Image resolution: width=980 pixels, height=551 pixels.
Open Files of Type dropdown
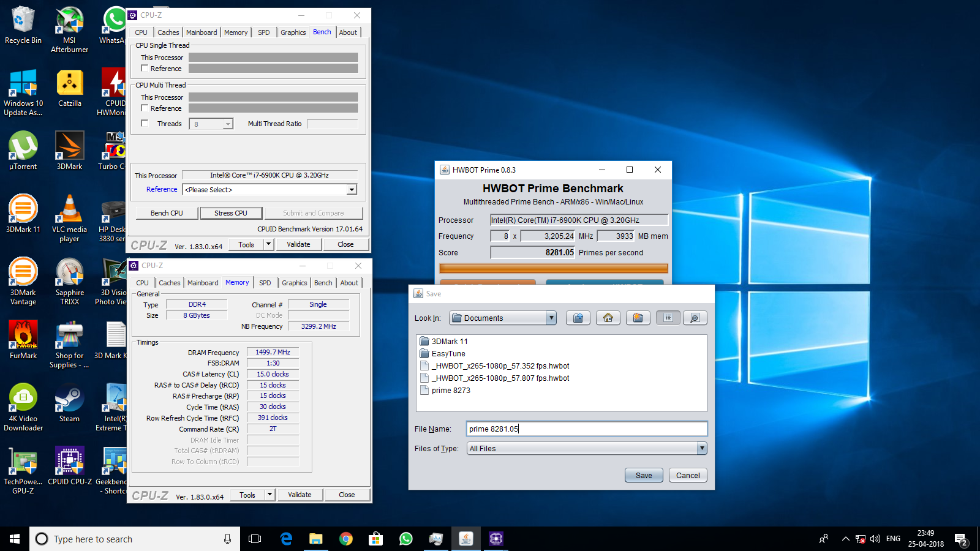[587, 448]
